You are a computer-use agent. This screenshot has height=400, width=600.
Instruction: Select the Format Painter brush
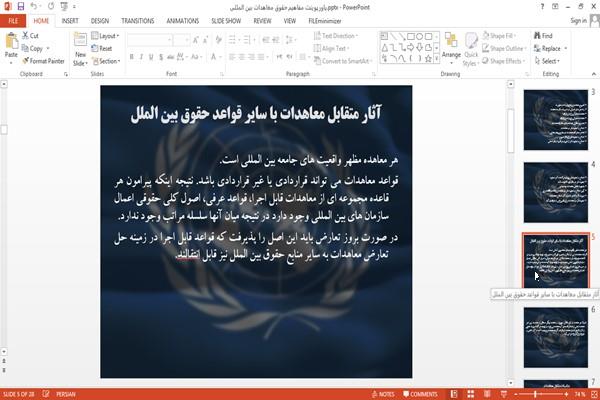coord(26,61)
